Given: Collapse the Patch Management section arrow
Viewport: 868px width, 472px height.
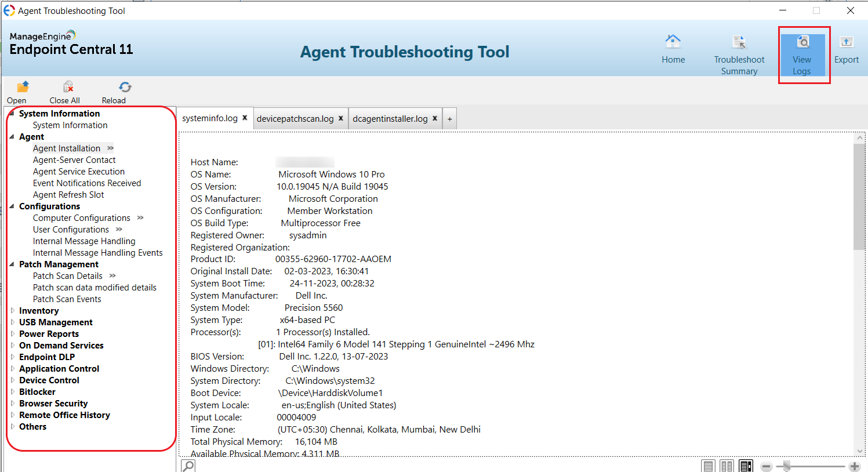Looking at the screenshot, I should click(12, 264).
